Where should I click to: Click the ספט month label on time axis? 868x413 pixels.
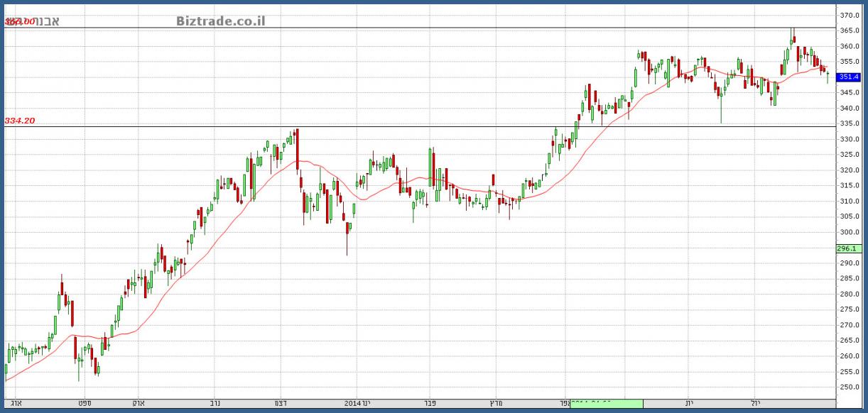coord(85,403)
